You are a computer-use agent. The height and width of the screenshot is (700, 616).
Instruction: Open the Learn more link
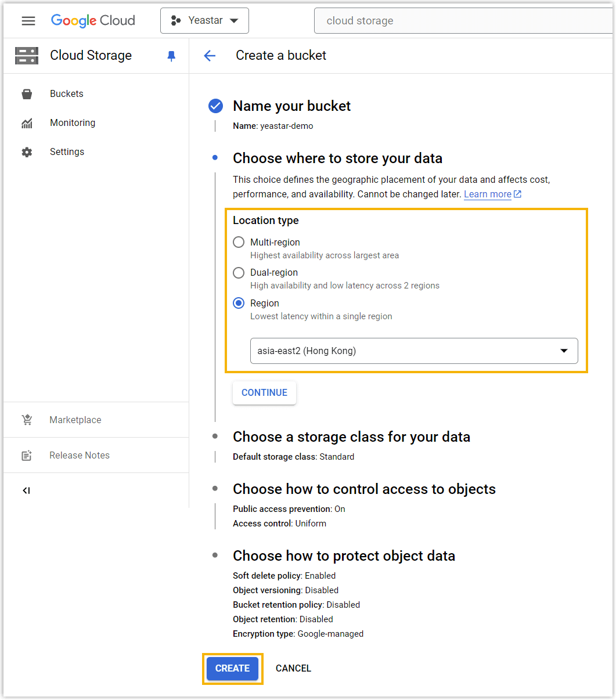488,194
